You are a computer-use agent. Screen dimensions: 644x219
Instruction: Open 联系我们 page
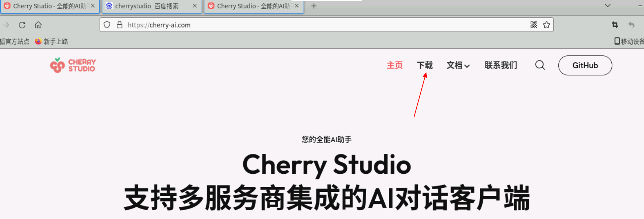pos(501,65)
